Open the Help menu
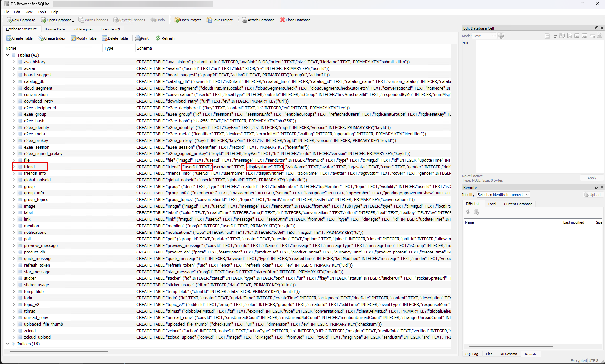Screen dimensions: 605x364 (55, 12)
